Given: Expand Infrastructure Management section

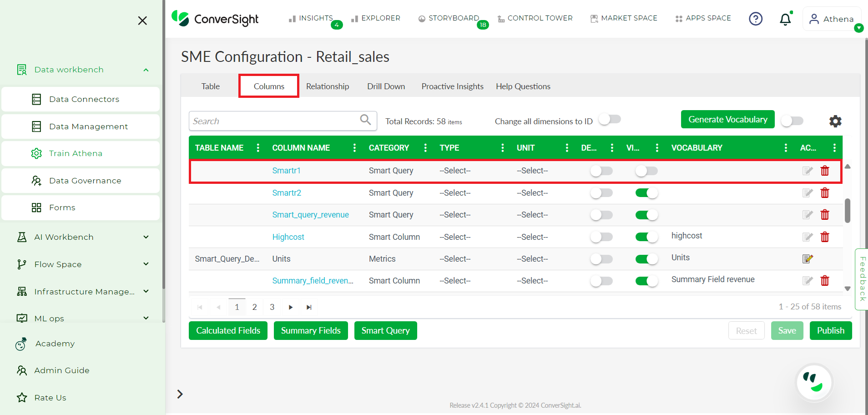Looking at the screenshot, I should 146,291.
